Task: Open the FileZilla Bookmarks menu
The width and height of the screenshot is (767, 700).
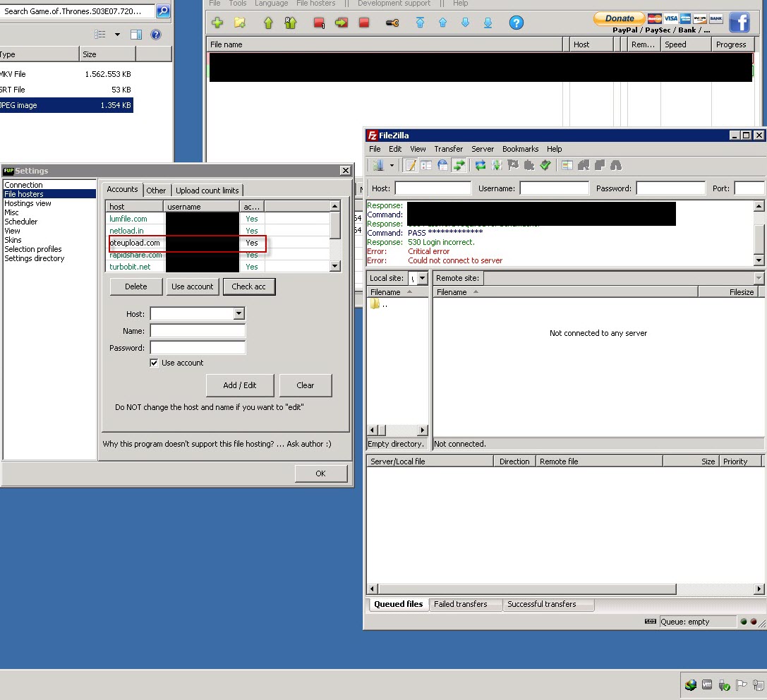Action: [520, 149]
